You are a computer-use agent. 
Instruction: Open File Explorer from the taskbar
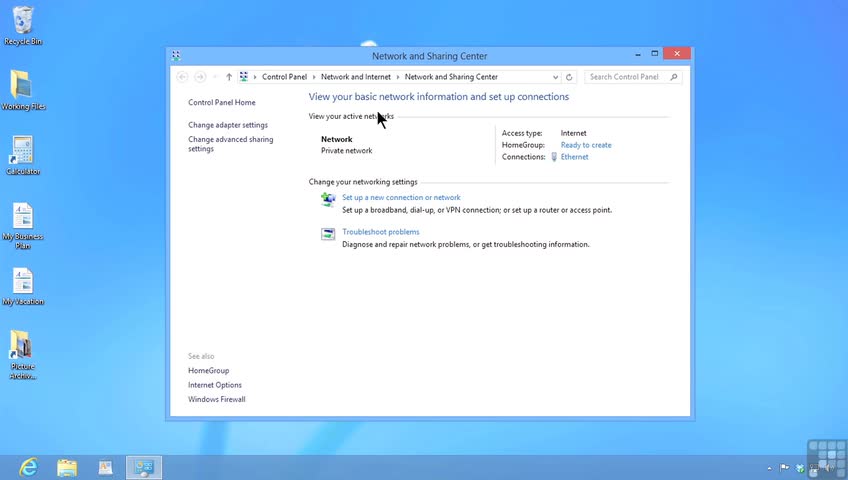tap(67, 468)
